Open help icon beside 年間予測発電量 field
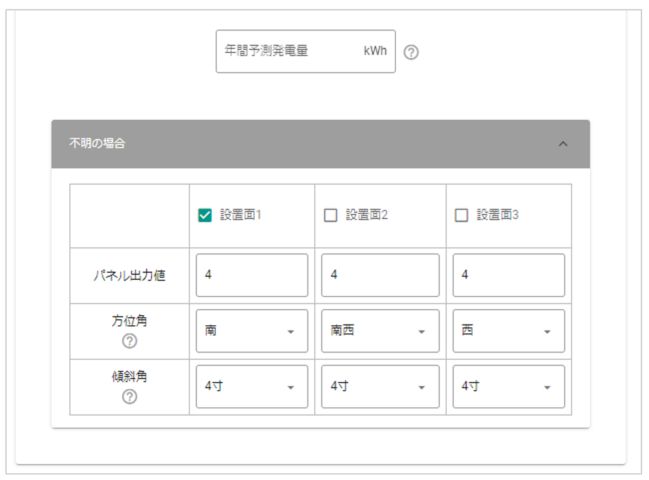Screen dimensions: 649x480 (x=411, y=52)
